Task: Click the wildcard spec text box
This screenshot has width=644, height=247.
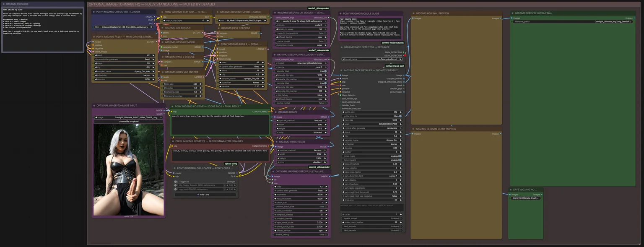Action: coord(372,207)
